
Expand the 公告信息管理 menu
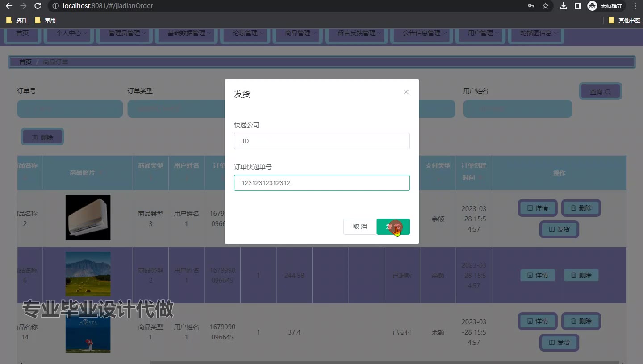[x=422, y=34]
